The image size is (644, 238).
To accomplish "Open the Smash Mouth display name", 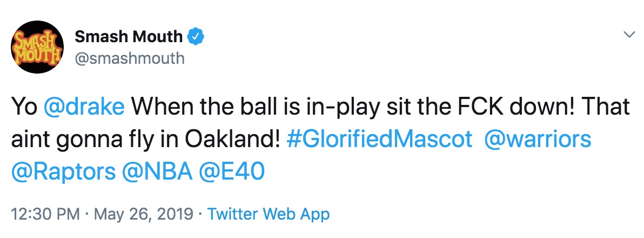I will click(x=129, y=37).
